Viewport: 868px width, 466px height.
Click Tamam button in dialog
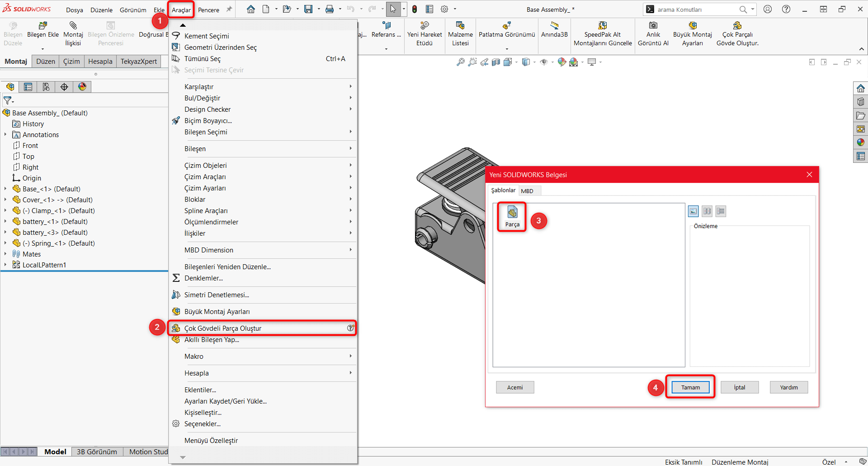[690, 387]
